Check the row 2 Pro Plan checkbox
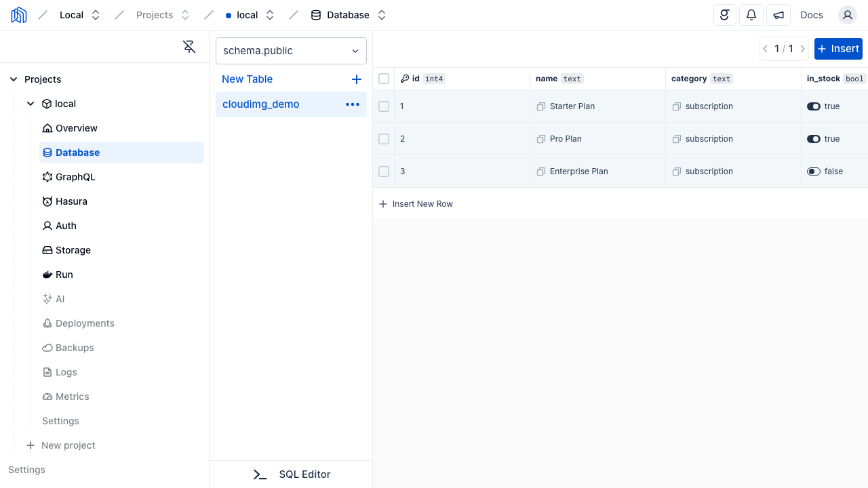Viewport: 868px width, 488px height. [x=384, y=139]
